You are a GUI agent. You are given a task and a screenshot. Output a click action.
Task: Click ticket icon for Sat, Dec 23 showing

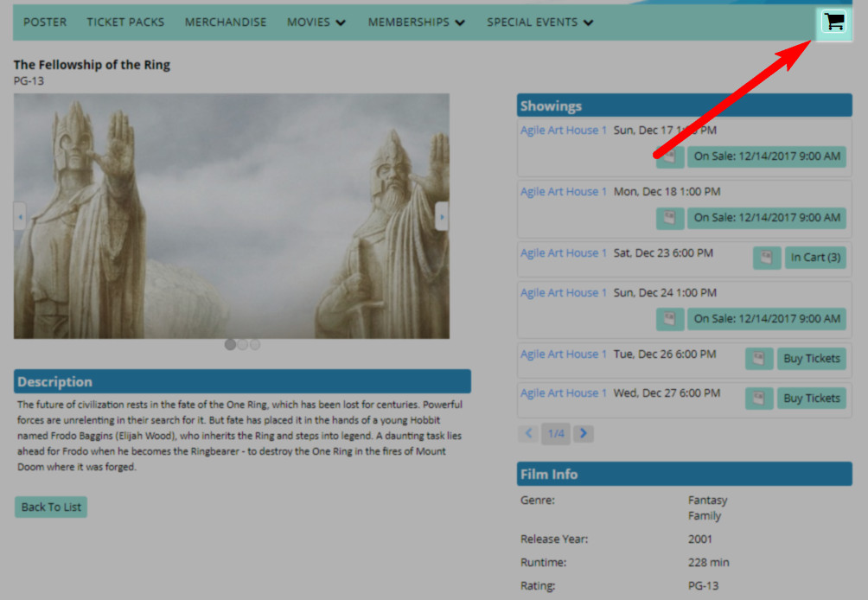(767, 258)
